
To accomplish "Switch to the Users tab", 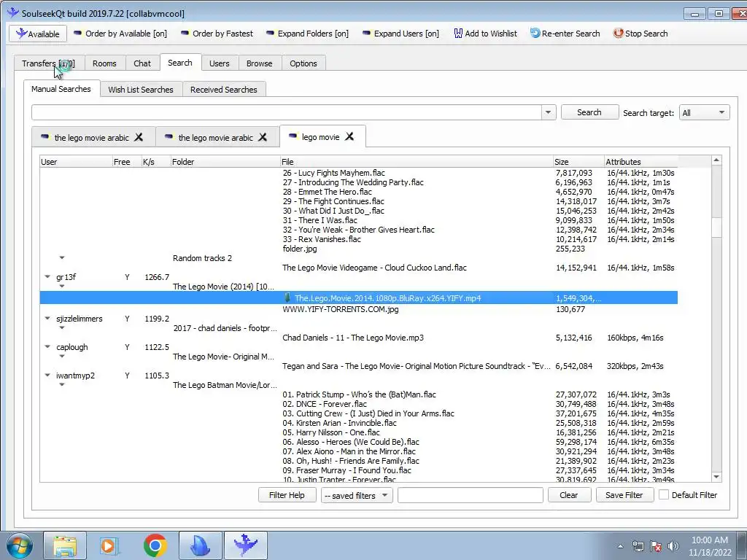I will point(219,63).
